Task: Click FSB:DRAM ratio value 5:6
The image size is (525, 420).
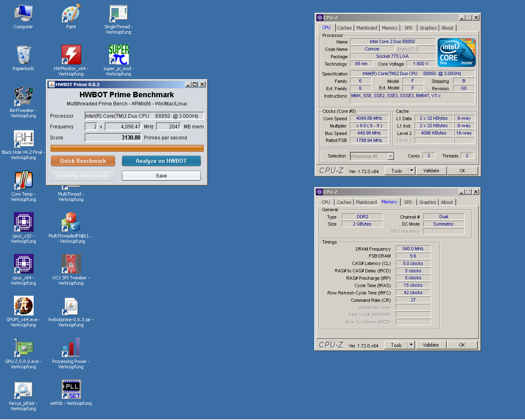Action: (413, 256)
